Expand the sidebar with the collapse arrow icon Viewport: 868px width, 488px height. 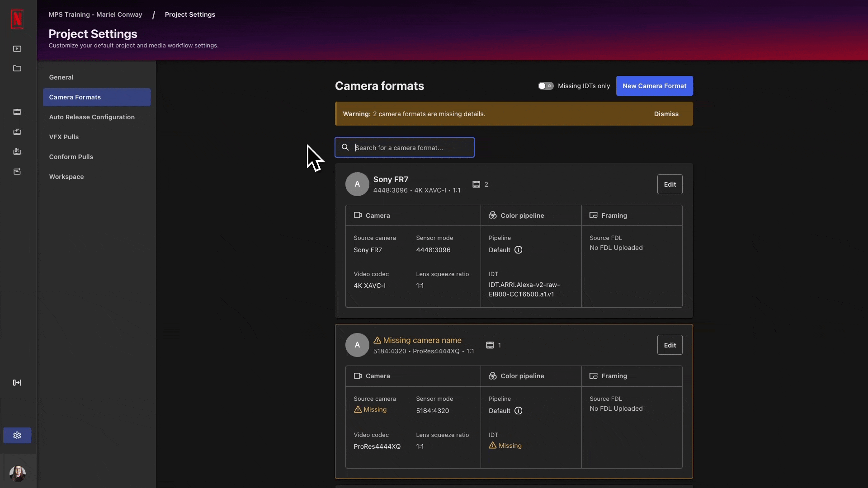(x=17, y=383)
